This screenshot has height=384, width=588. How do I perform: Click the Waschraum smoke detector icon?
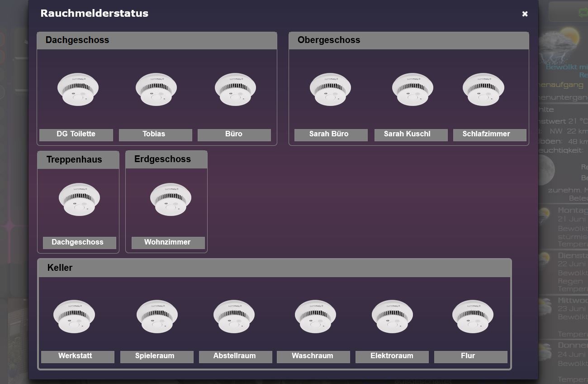pos(315,316)
